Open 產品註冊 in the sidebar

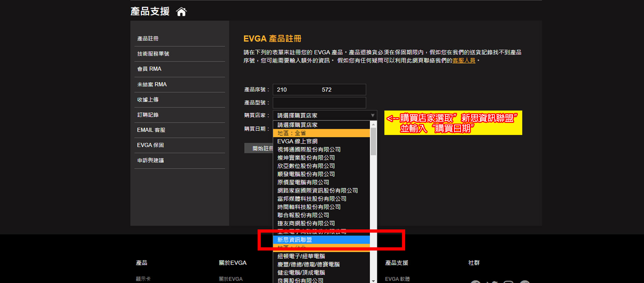148,39
